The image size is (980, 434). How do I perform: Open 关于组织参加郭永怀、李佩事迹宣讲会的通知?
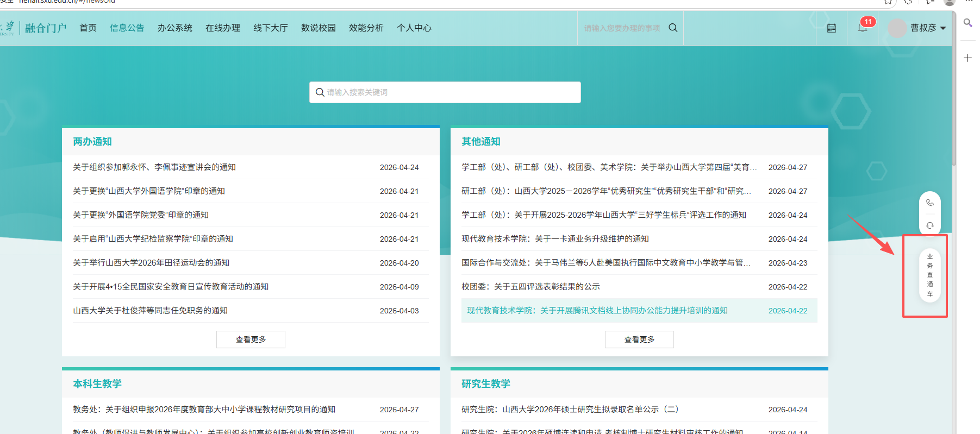pos(154,167)
